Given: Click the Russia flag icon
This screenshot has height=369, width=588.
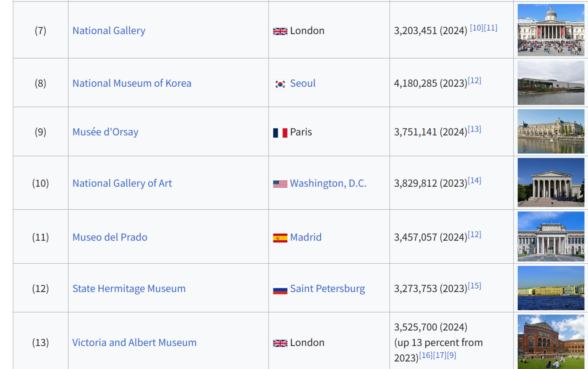Looking at the screenshot, I should tap(280, 289).
